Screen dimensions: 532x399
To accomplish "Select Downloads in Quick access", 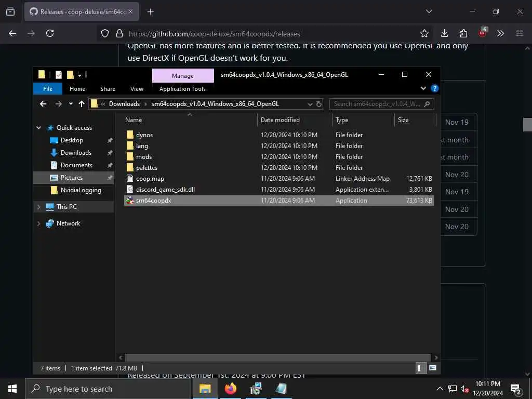I will (x=76, y=153).
